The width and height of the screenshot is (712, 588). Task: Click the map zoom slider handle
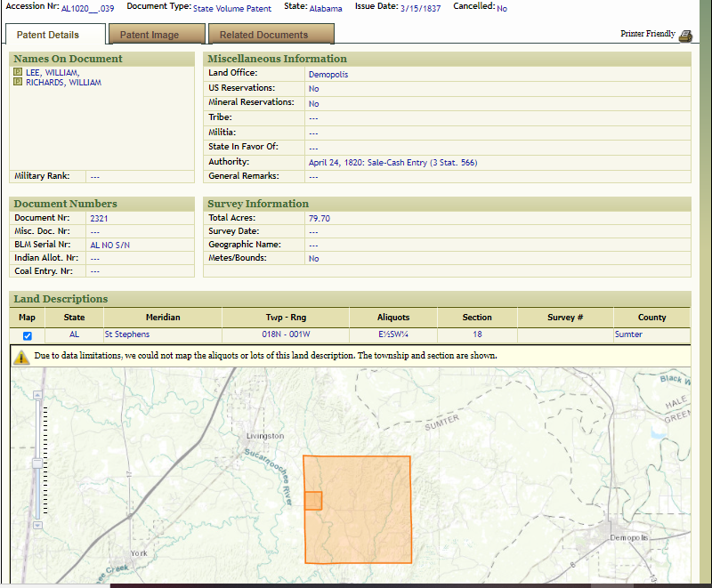point(36,463)
